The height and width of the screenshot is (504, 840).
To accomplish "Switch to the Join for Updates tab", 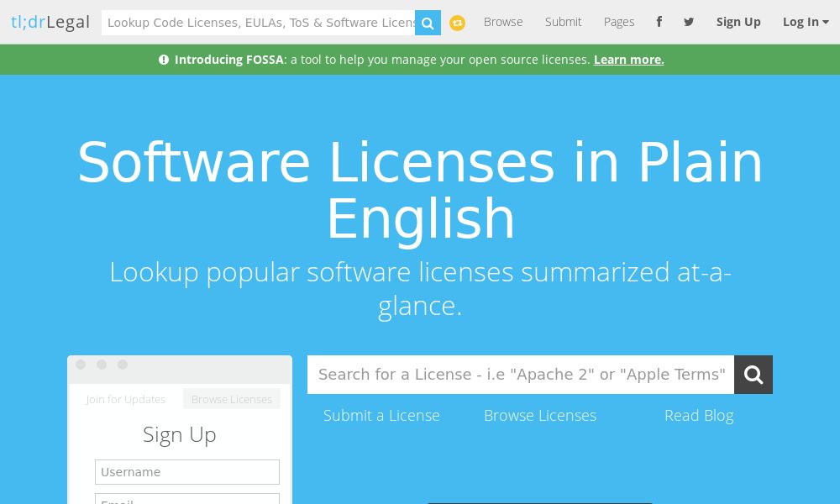I will coord(125,399).
